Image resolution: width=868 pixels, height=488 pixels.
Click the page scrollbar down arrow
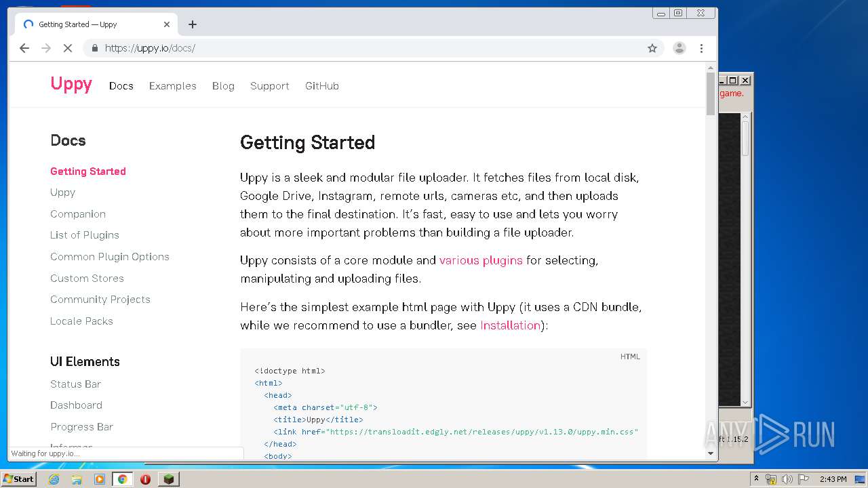tap(711, 455)
